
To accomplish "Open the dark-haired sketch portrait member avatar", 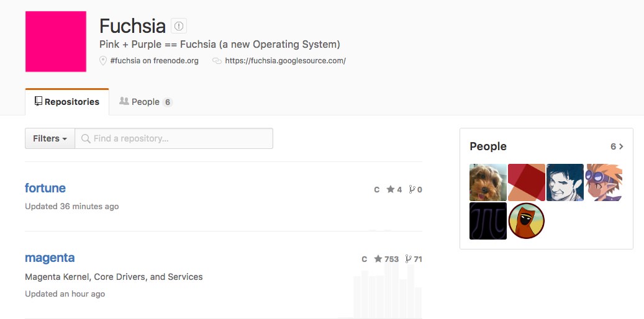I will coord(565,182).
